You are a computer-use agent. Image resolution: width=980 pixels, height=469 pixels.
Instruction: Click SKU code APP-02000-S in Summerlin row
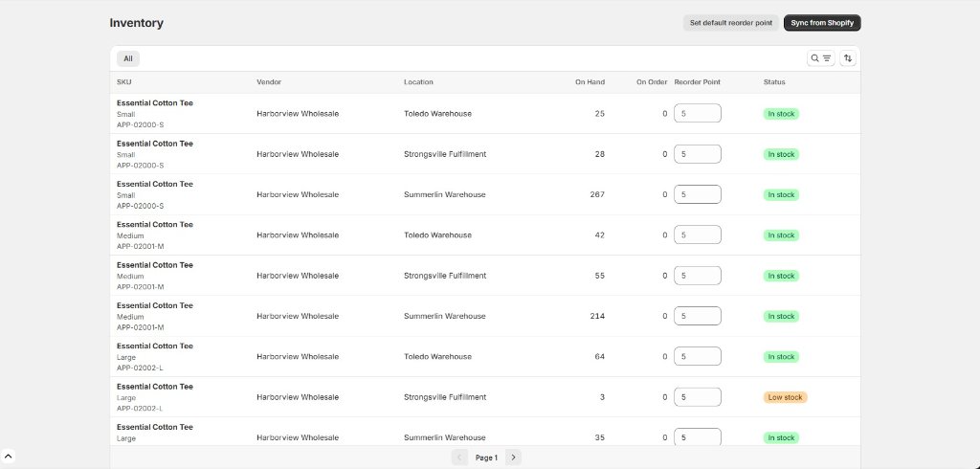(x=140, y=206)
